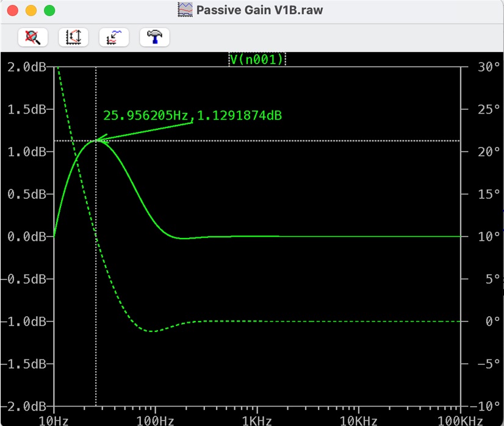Close the Passive Gain V1B.raw window
Screen dimensions: 504x426
12,10
